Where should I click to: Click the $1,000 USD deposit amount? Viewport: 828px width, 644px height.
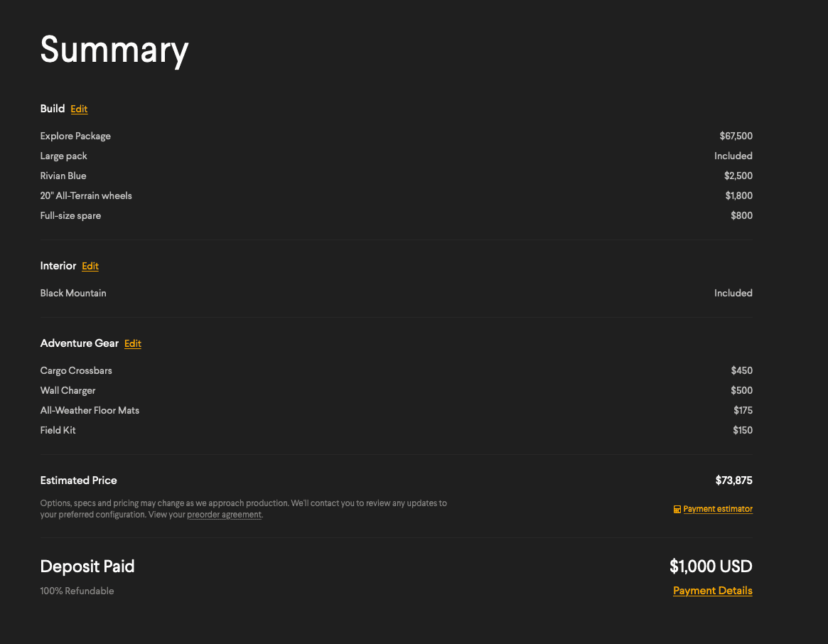point(711,567)
